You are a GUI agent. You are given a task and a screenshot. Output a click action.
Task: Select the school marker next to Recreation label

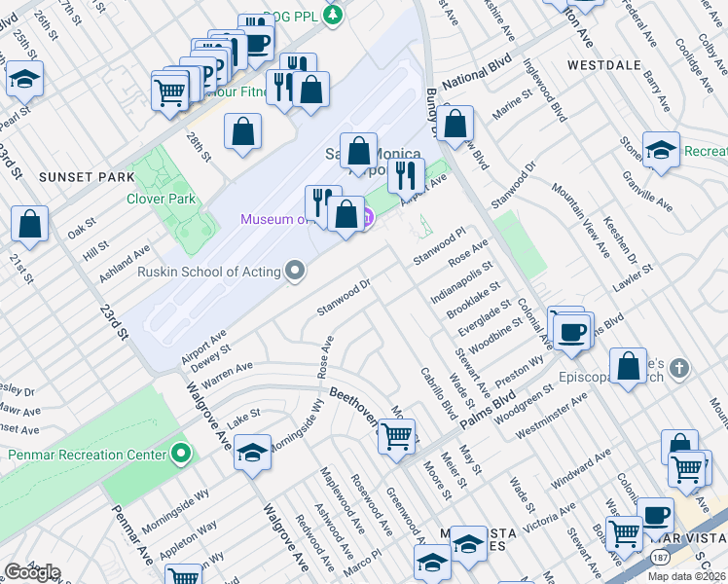click(661, 151)
